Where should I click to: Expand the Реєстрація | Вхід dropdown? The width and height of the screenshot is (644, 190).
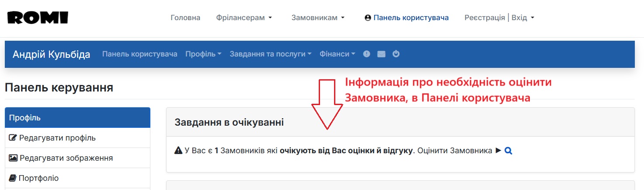pos(499,18)
